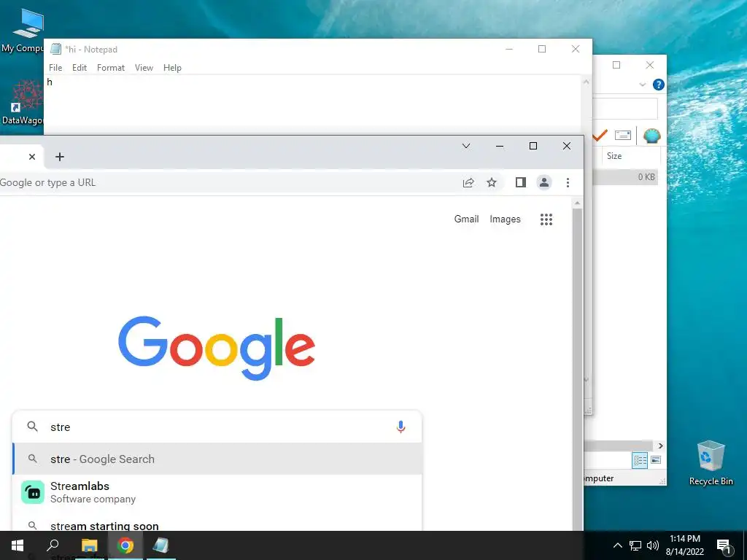Open the Format menu in Notepad
The width and height of the screenshot is (747, 560).
[111, 68]
